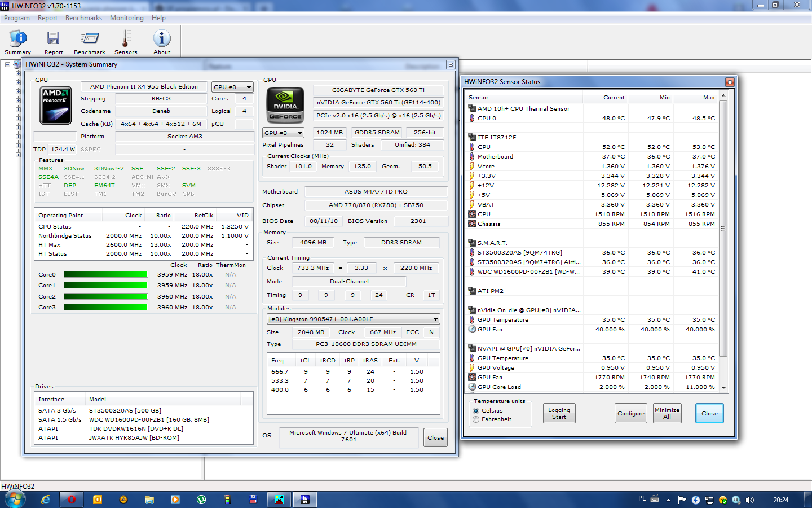Click the Current column header
The image size is (812, 508).
point(606,97)
